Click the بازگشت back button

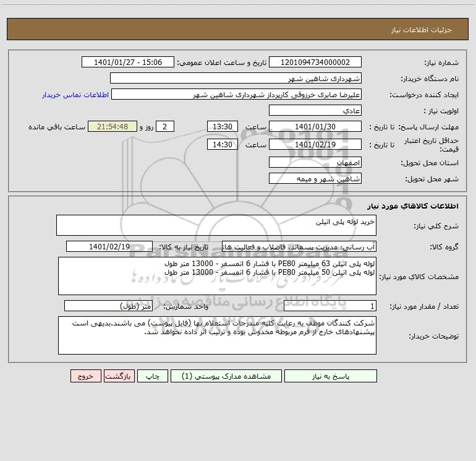(x=119, y=376)
